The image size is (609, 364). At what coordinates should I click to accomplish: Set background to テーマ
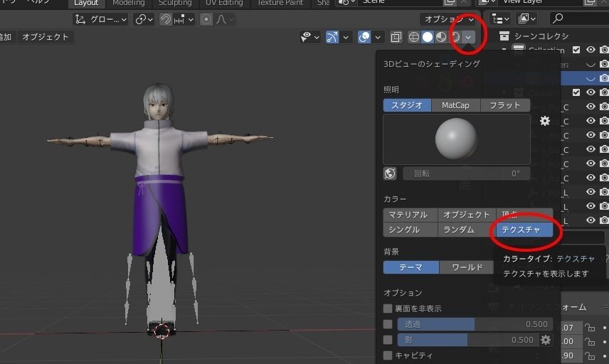click(411, 267)
